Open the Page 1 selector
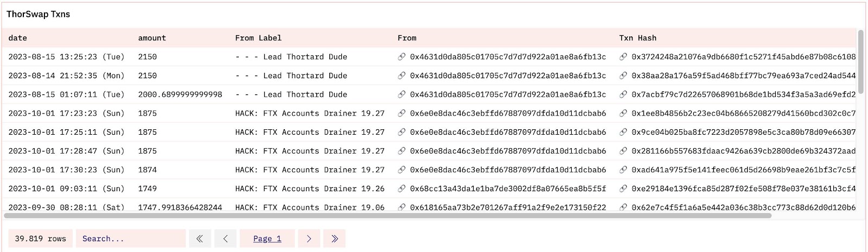Viewport: 868px width, 252px height. [x=267, y=238]
